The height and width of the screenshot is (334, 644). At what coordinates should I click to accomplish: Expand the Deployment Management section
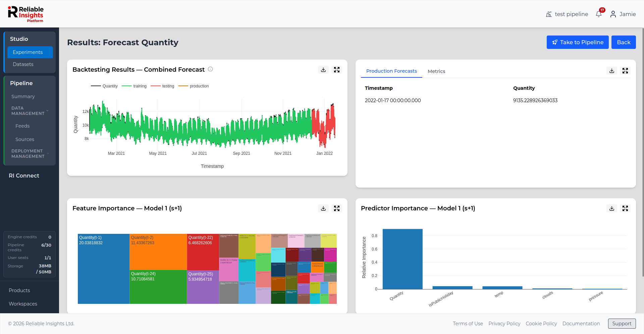[30, 154]
